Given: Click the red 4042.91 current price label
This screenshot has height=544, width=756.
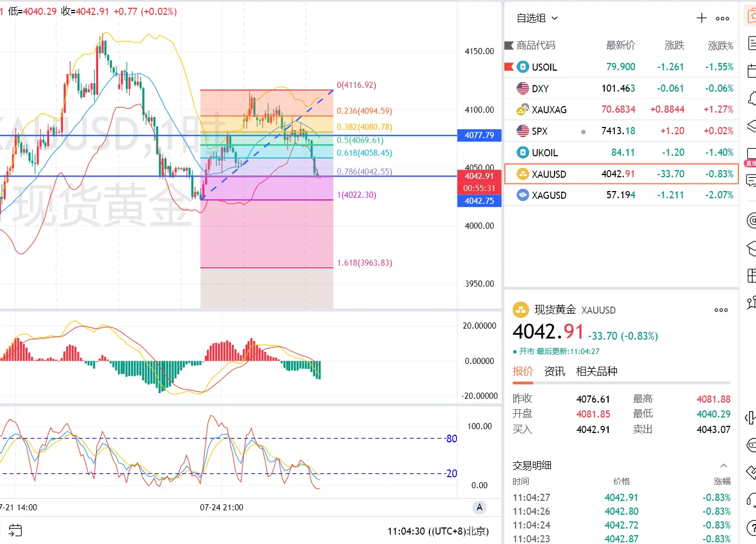Looking at the screenshot, I should click(x=480, y=176).
